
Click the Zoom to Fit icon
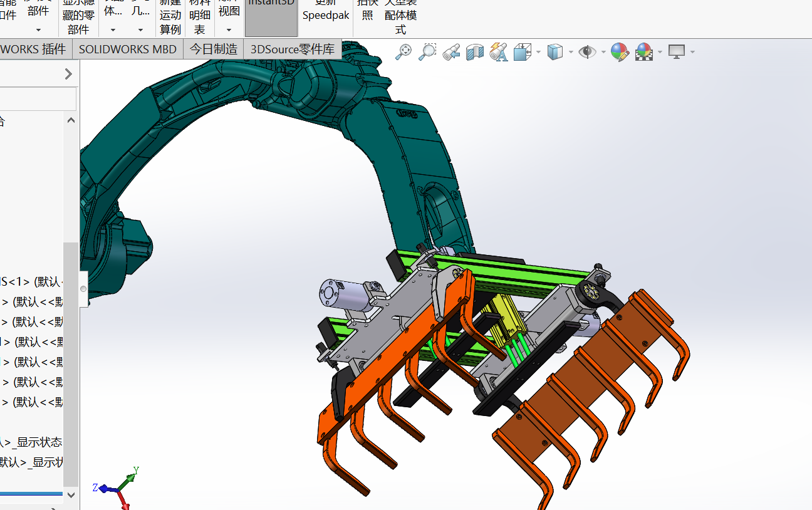point(403,51)
